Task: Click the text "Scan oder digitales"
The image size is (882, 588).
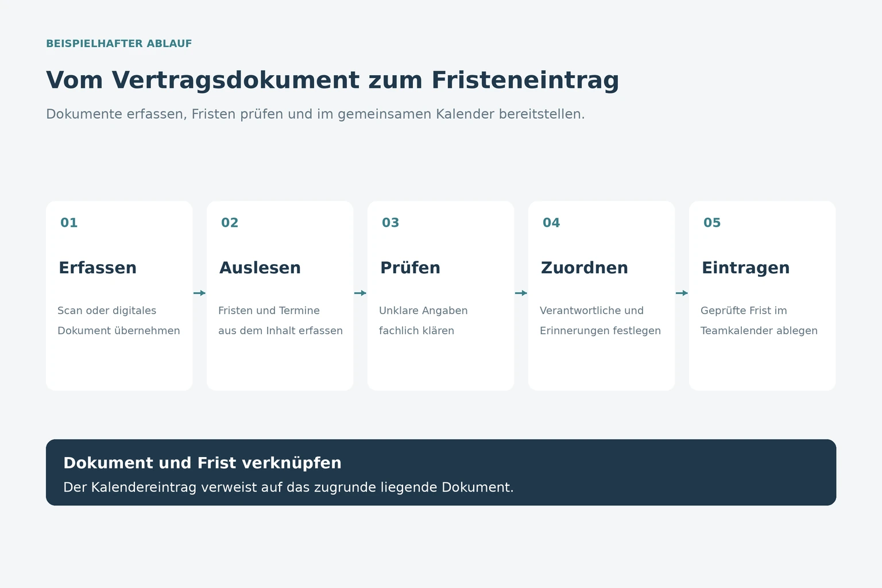Action: coord(107,311)
